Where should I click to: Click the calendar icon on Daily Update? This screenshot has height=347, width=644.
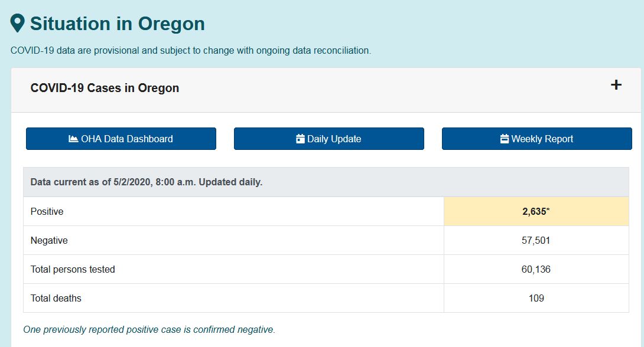tap(300, 139)
